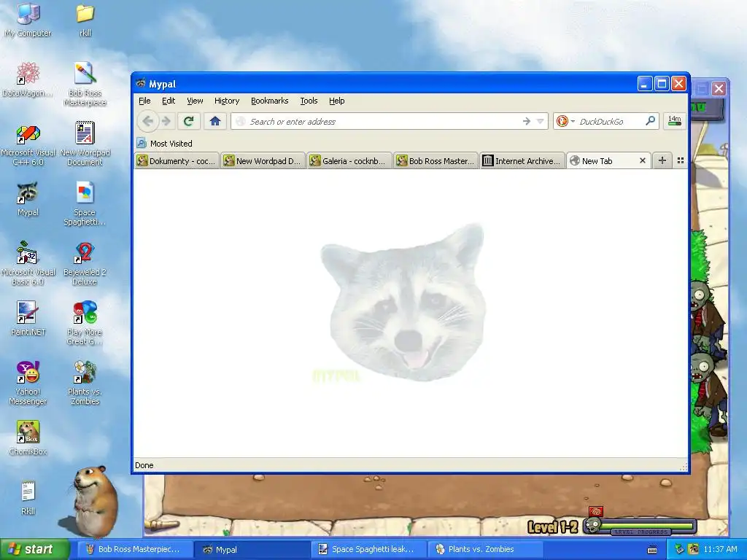This screenshot has width=747, height=560.
Task: Switch to the New Wordpad D... tab
Action: [x=263, y=161]
